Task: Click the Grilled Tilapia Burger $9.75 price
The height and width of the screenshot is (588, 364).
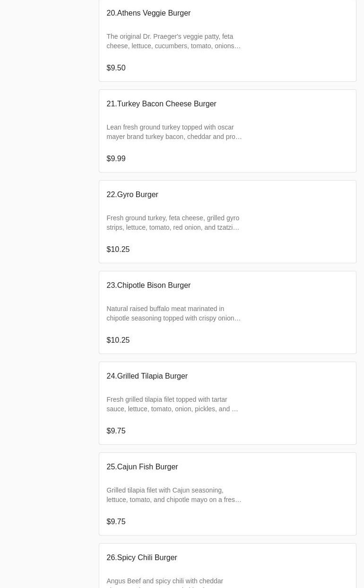Action: pyautogui.click(x=116, y=431)
